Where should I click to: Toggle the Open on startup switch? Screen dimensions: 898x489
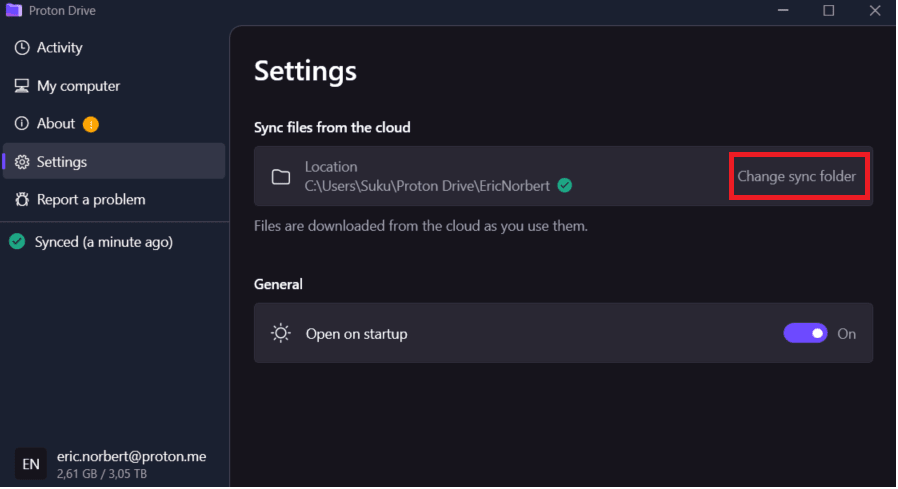pos(805,333)
